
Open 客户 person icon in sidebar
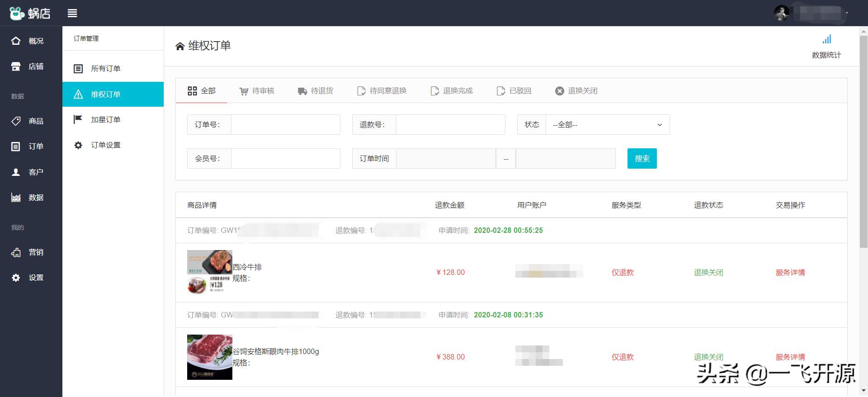pyautogui.click(x=16, y=172)
